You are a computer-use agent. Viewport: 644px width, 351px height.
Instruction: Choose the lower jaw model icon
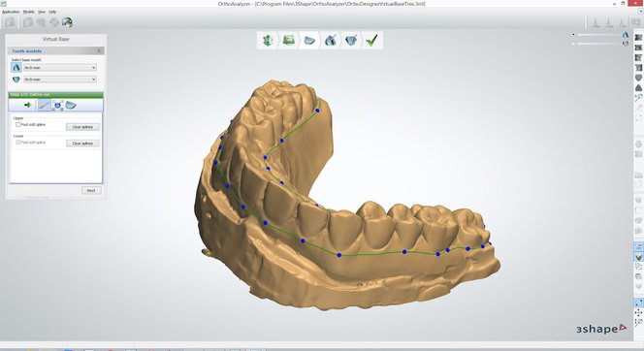tap(16, 80)
